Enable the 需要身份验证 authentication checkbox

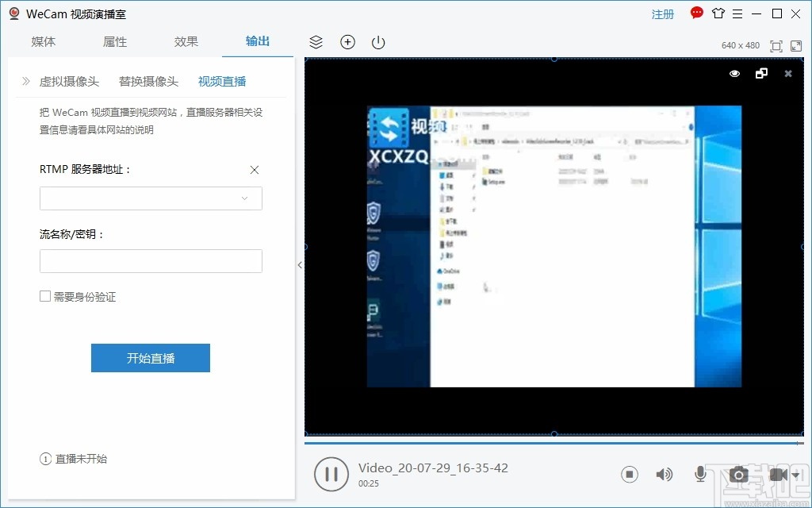[x=45, y=296]
